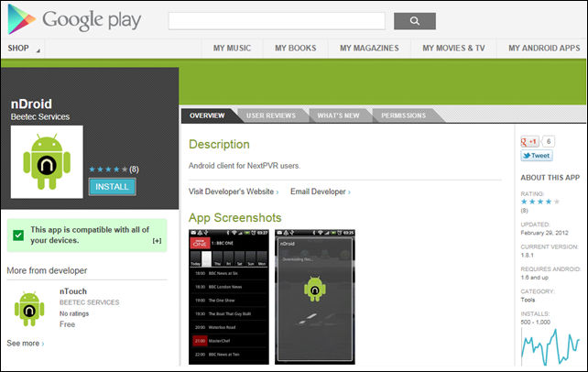Click the +1 count bubble showing 6
This screenshot has width=588, height=372.
click(x=549, y=141)
